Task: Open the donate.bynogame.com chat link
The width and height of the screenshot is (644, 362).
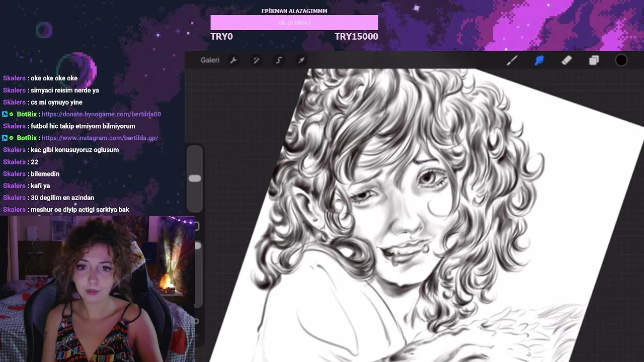Action: click(101, 114)
